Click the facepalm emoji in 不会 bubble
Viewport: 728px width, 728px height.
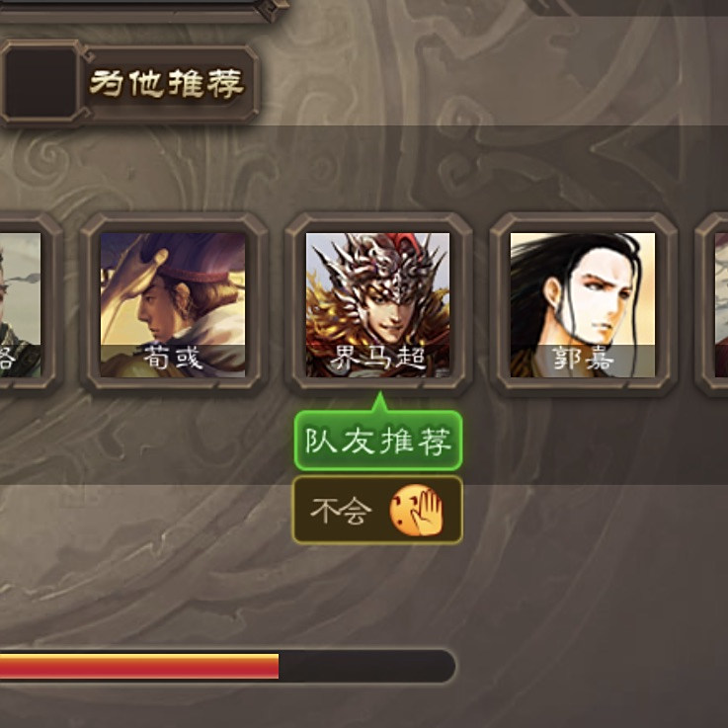[416, 511]
